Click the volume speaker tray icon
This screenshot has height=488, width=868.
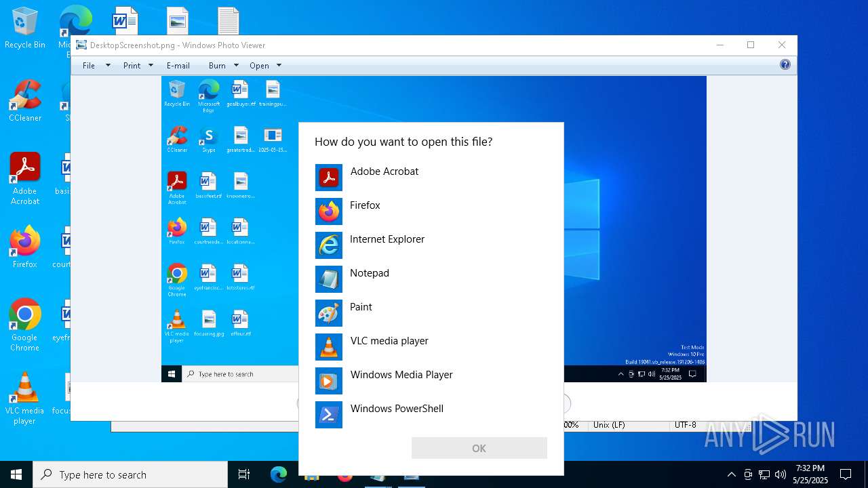tap(781, 474)
